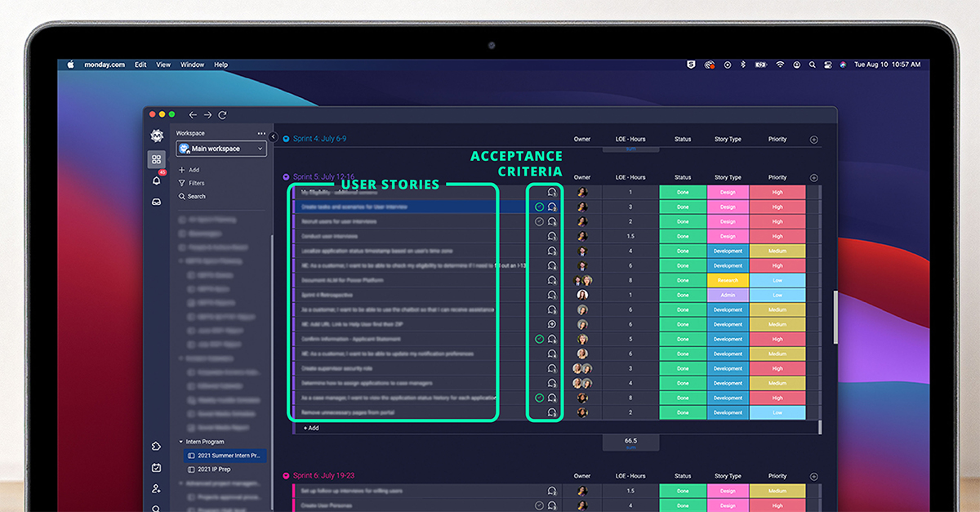980x512 pixels.
Task: Toggle gray checkmark on Recruit users row
Action: point(539,221)
